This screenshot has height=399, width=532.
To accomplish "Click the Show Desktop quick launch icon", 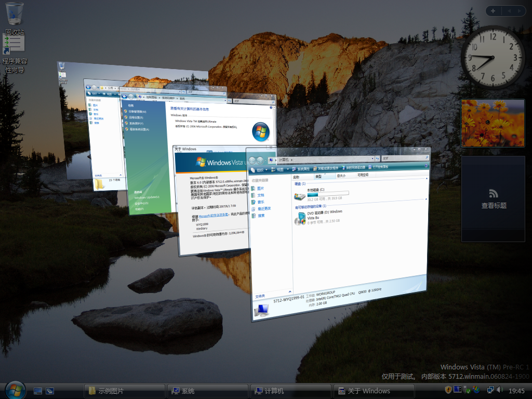I will (x=38, y=391).
